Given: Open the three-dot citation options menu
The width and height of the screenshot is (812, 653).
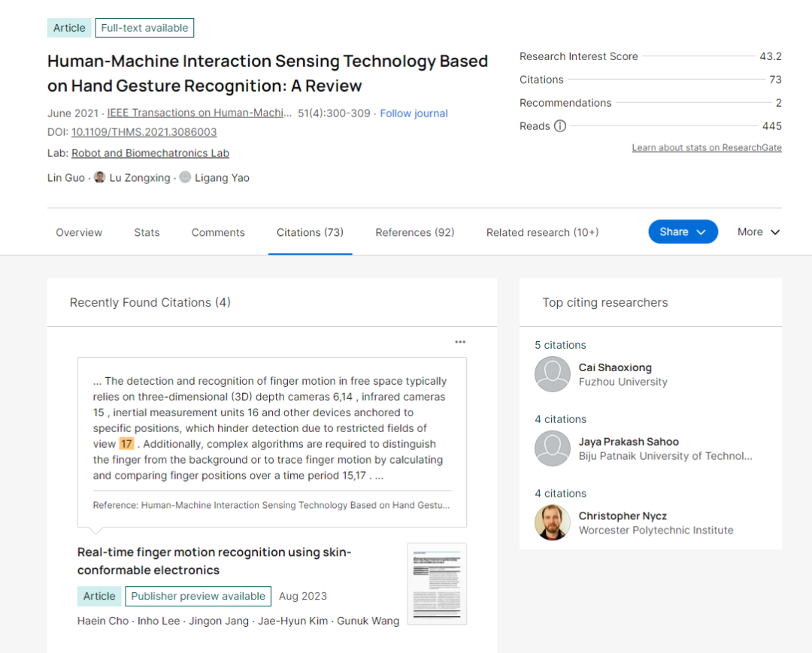Looking at the screenshot, I should [x=460, y=342].
